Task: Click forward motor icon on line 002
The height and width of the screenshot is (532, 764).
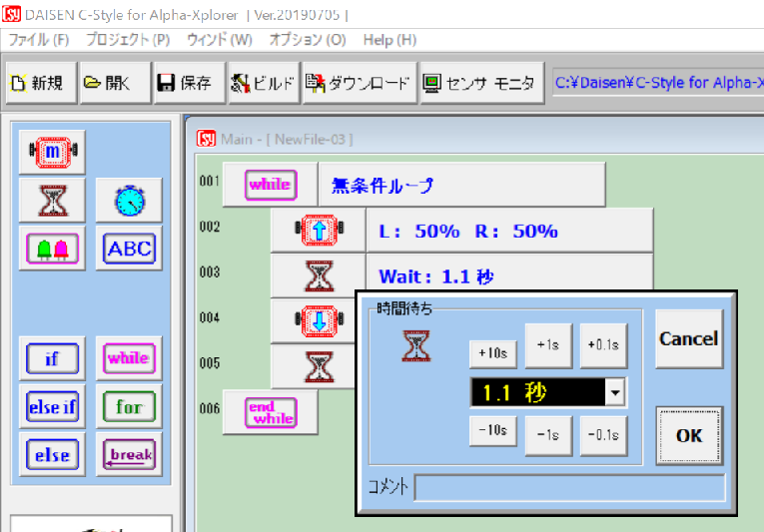Action: (320, 230)
